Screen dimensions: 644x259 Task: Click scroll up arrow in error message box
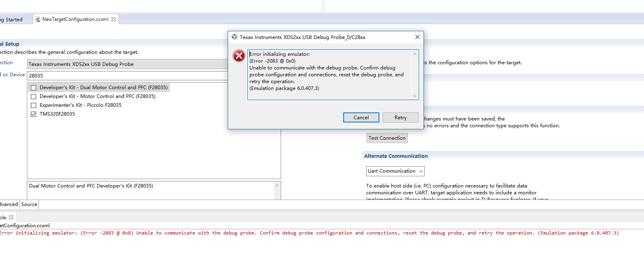coord(415,54)
